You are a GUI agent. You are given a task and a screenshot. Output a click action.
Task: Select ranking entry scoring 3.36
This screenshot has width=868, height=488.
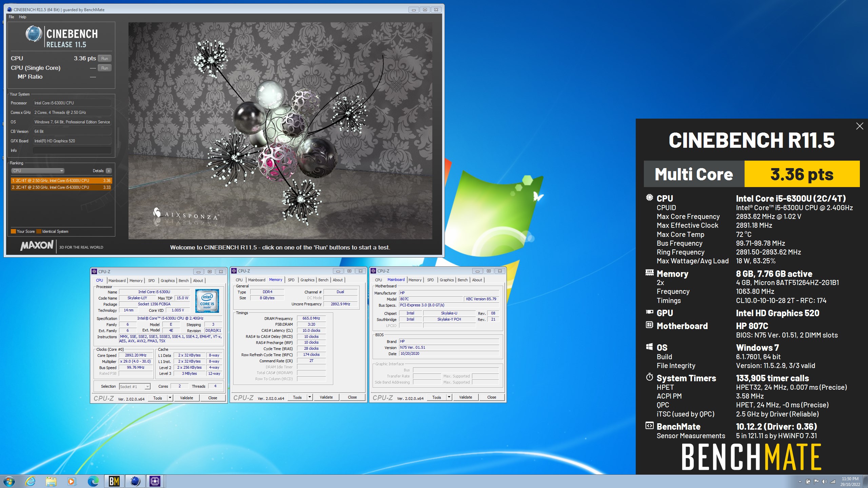[61, 181]
